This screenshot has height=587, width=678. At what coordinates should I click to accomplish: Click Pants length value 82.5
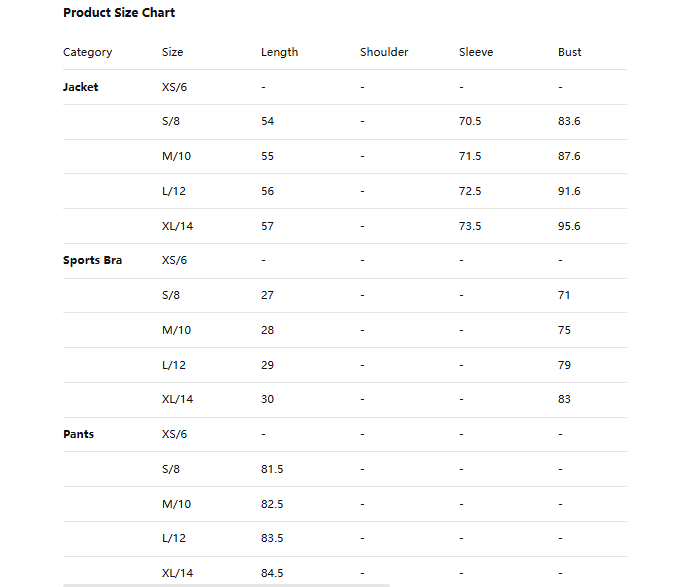point(272,504)
